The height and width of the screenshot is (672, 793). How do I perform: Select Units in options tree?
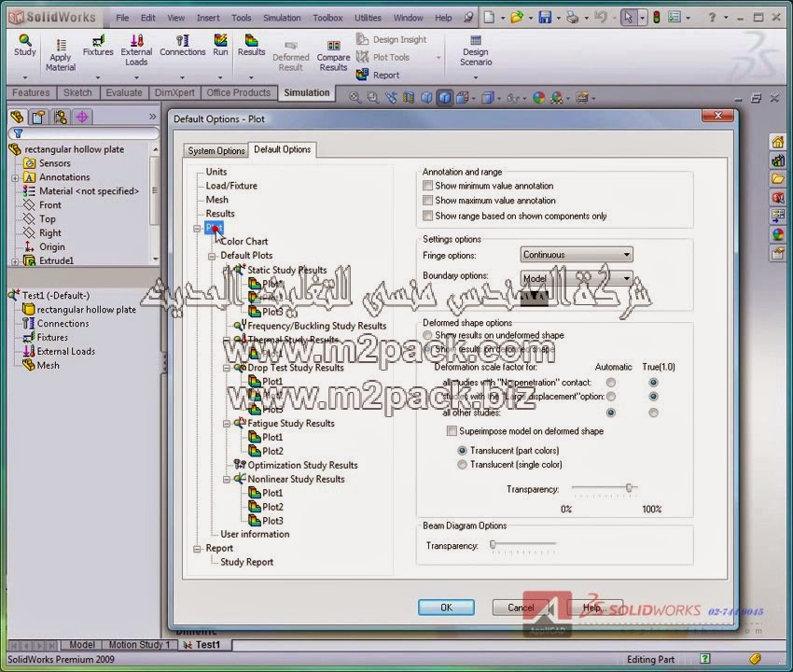tap(216, 172)
